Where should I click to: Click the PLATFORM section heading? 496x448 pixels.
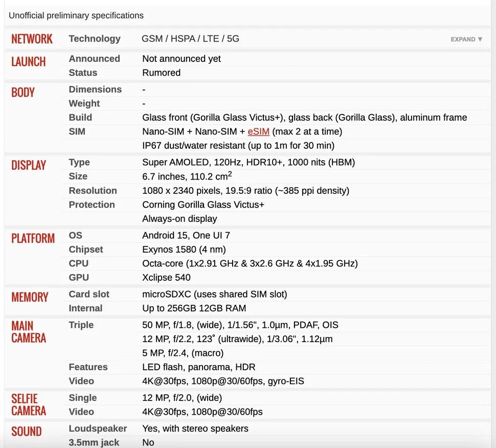pos(33,238)
